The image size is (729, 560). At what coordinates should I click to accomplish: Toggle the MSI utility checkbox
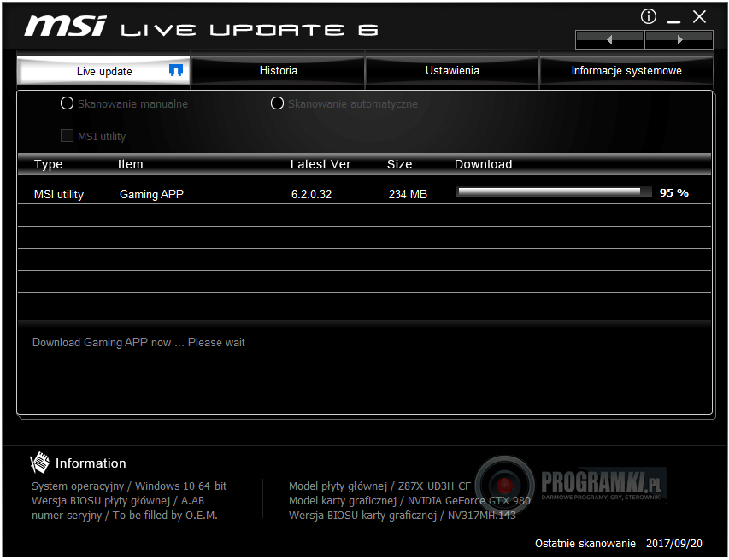coord(67,136)
